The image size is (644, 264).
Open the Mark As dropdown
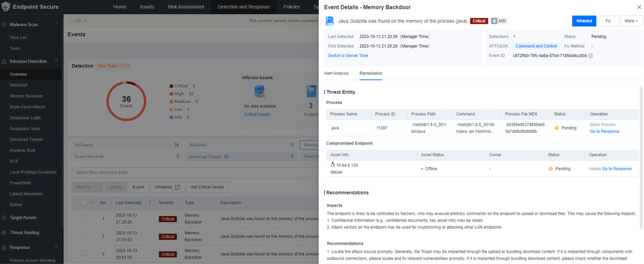[87, 187]
